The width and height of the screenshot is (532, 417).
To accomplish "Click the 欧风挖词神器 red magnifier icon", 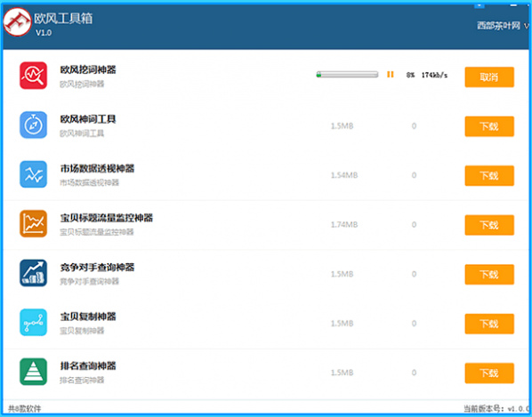I will point(33,76).
